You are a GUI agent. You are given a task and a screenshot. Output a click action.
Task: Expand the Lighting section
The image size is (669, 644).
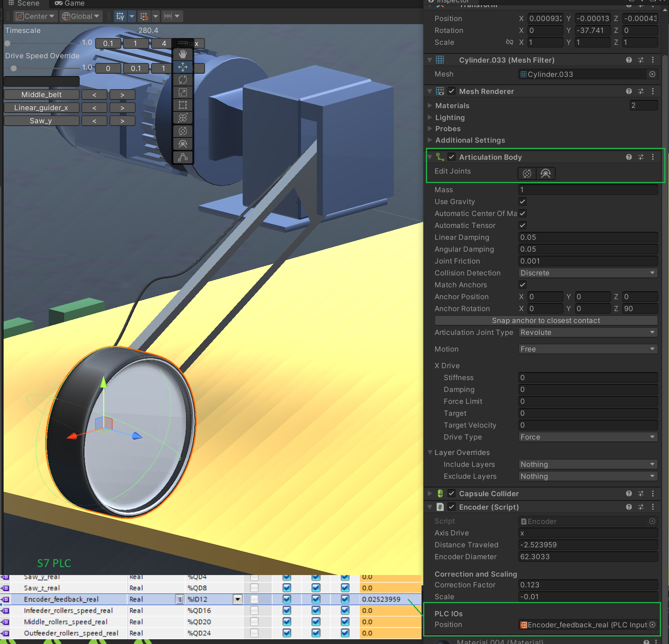(x=430, y=117)
